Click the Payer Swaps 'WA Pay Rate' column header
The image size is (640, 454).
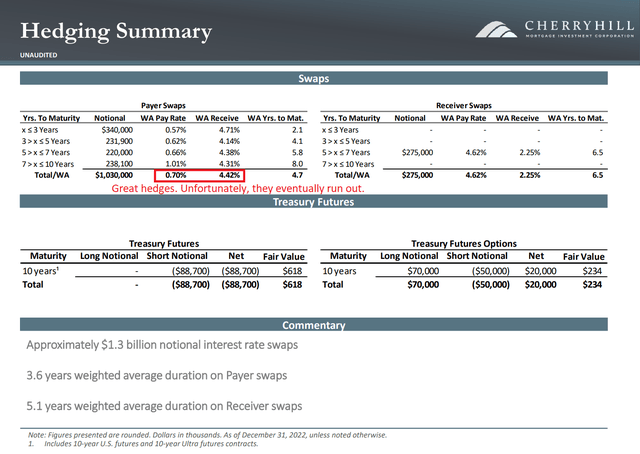163,118
